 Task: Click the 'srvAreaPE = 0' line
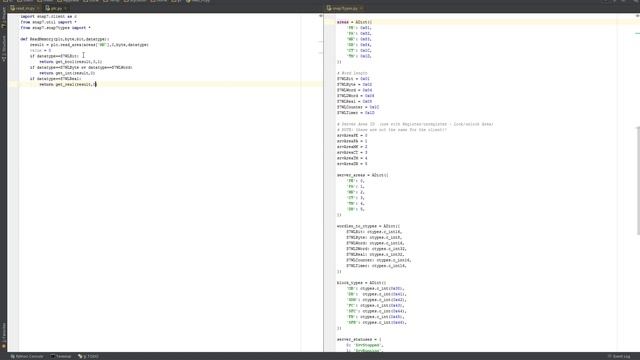tap(352, 136)
